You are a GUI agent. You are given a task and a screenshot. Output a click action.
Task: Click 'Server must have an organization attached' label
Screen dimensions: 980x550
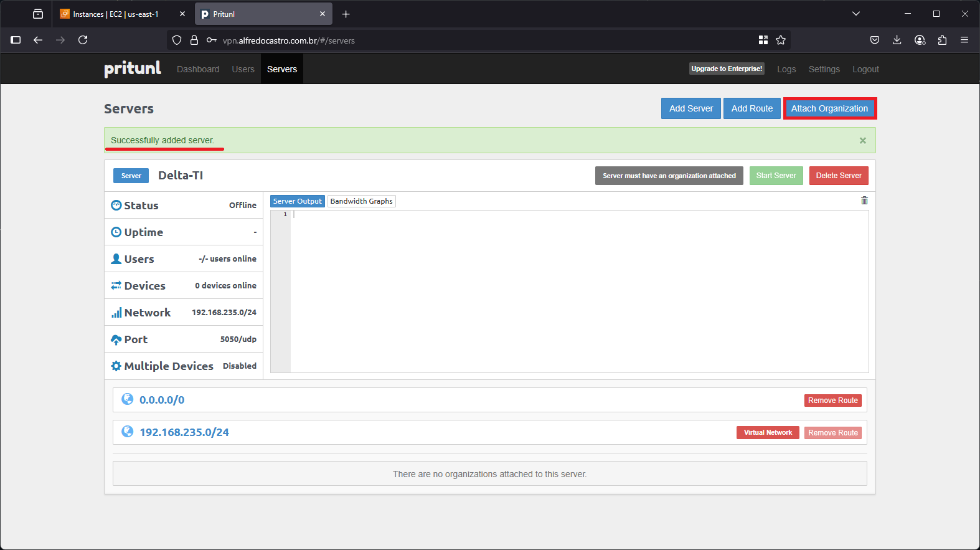tap(669, 176)
